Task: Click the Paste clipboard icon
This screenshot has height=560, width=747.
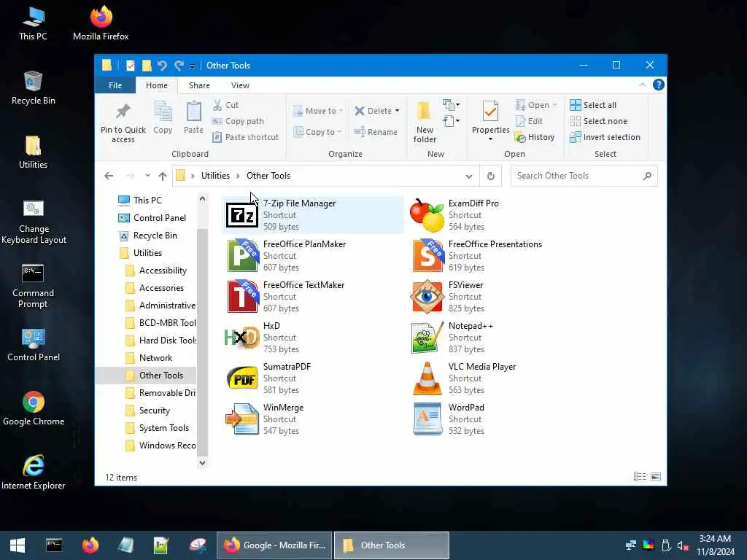Action: click(193, 112)
